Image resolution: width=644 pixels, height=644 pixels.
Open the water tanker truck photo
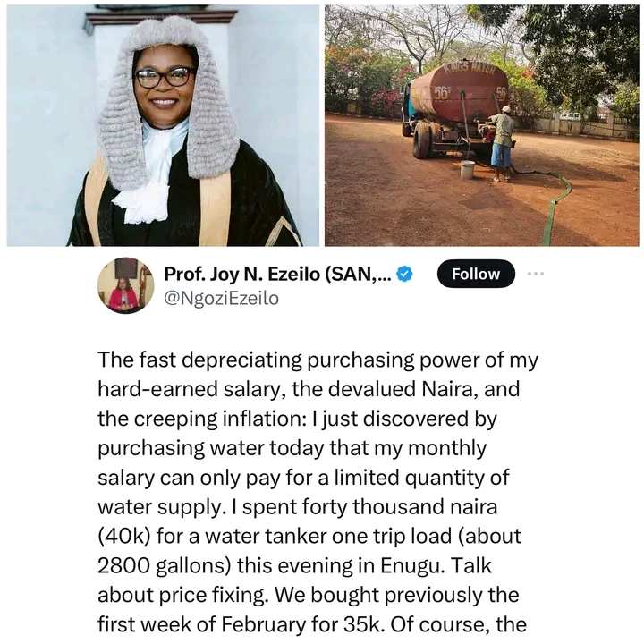(482, 125)
